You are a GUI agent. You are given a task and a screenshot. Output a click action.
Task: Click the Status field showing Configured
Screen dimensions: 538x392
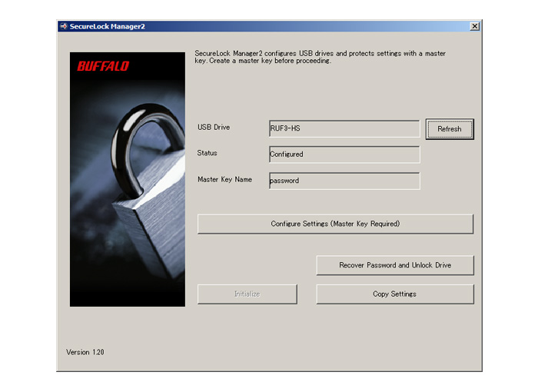pos(344,154)
